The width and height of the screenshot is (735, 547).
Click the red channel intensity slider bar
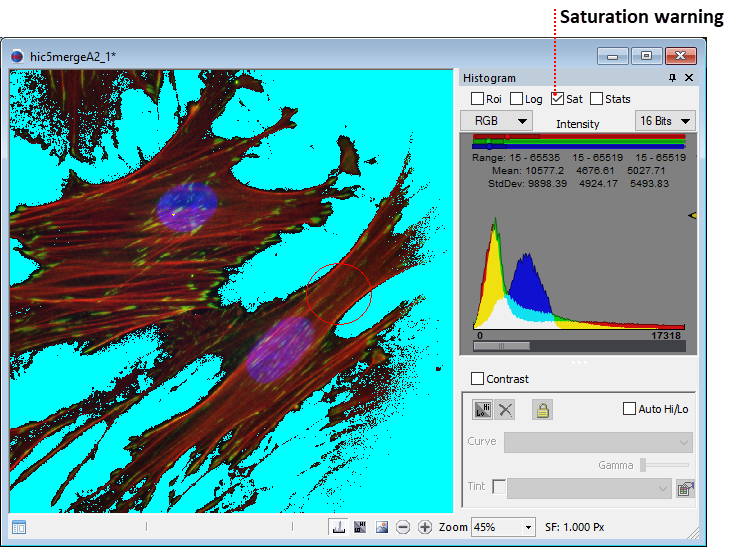point(579,136)
